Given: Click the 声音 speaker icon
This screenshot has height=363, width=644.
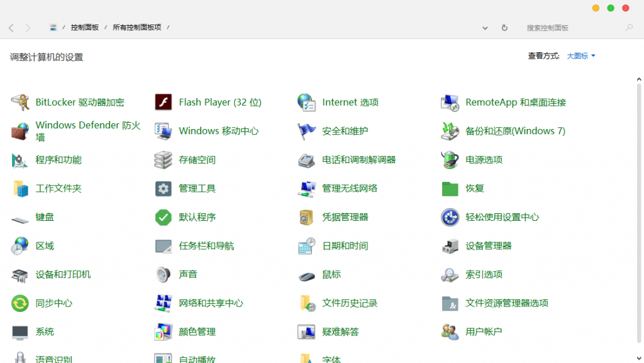Looking at the screenshot, I should click(163, 275).
